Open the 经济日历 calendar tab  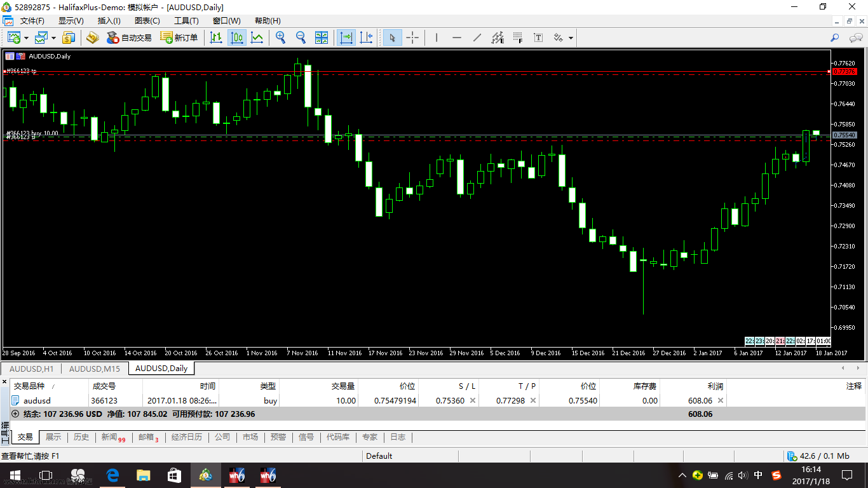coord(187,437)
